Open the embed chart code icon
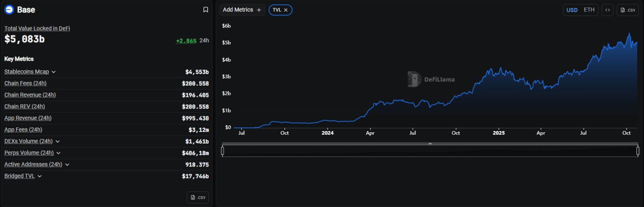 pos(607,10)
